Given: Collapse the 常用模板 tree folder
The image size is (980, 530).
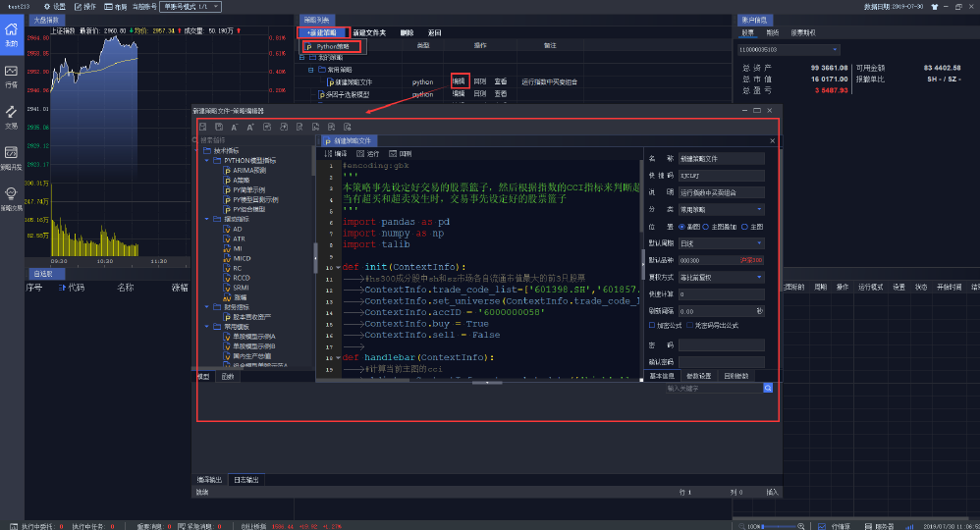Looking at the screenshot, I should [207, 327].
